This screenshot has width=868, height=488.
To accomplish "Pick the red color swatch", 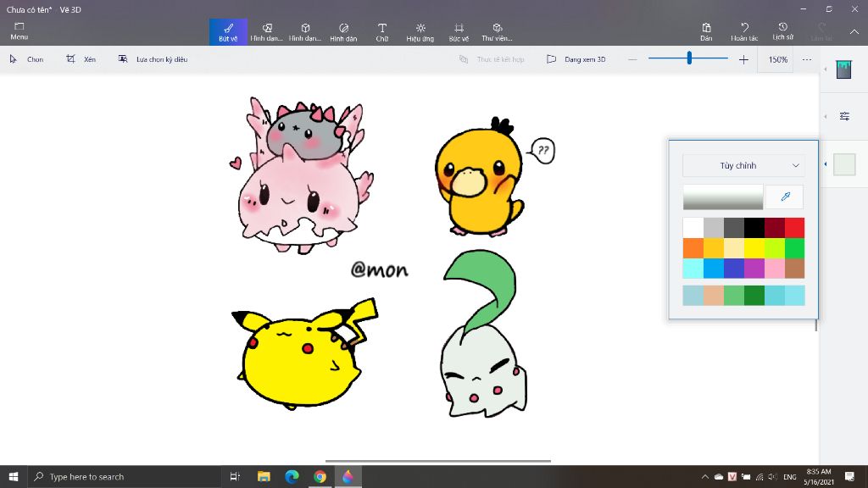I will (x=794, y=227).
